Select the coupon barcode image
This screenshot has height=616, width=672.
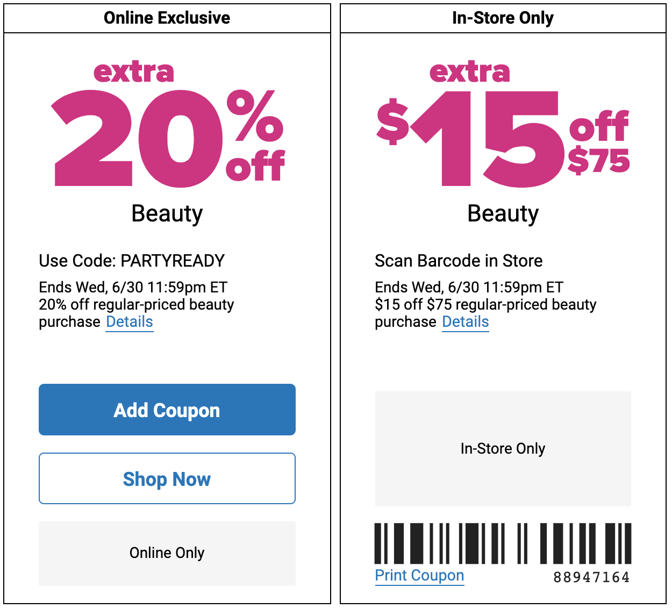click(x=503, y=543)
